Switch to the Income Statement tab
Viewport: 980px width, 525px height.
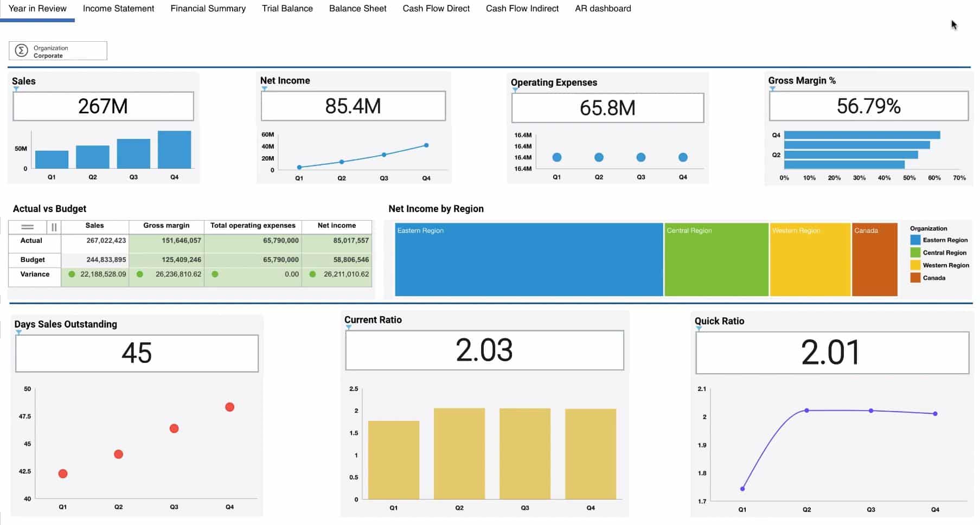point(118,9)
